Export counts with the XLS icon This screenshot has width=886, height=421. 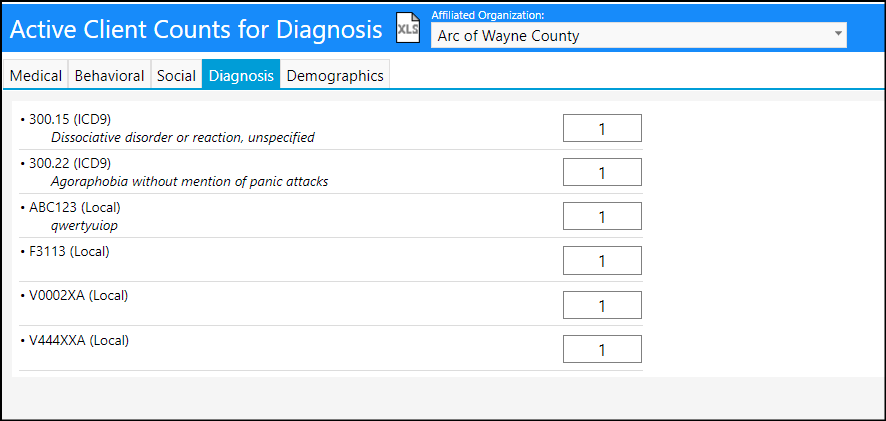(x=407, y=28)
